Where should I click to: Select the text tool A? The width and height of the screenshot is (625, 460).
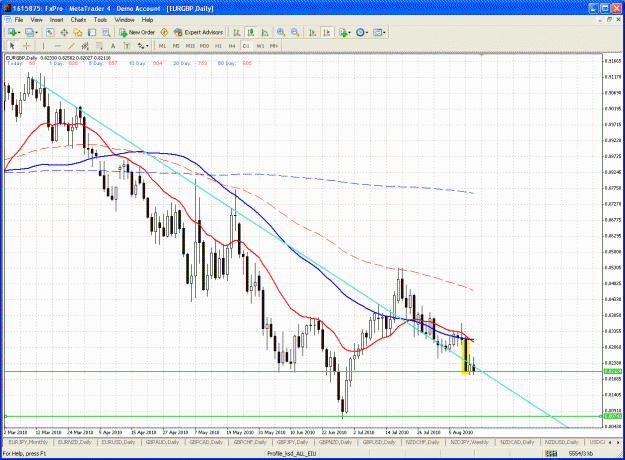[113, 46]
